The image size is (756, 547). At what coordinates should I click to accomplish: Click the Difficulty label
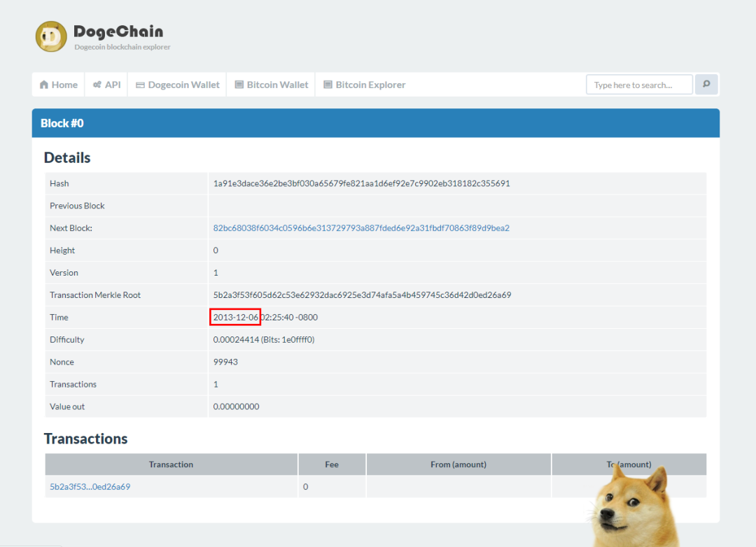coord(67,340)
